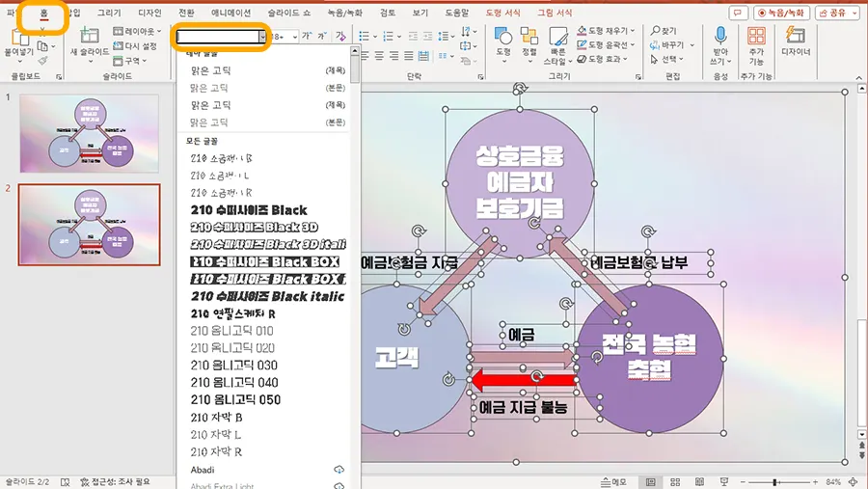
Task: Switch to reading view icon
Action: tap(700, 482)
